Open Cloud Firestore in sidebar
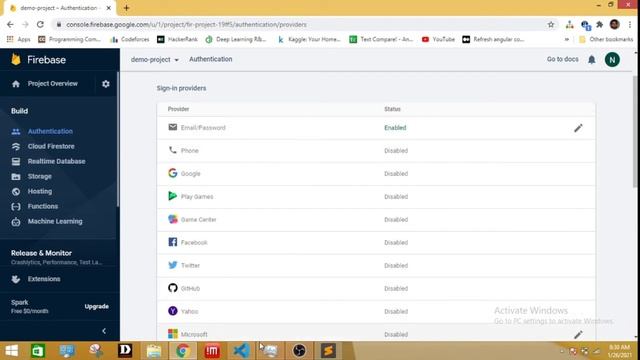 51,146
